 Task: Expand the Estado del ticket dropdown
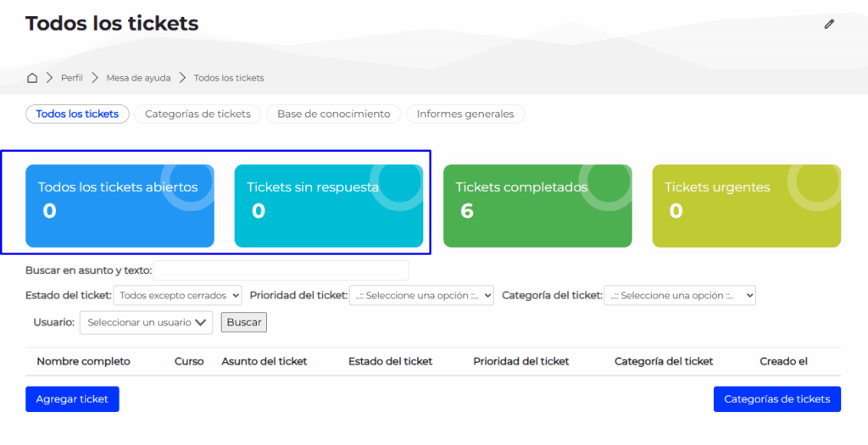178,296
